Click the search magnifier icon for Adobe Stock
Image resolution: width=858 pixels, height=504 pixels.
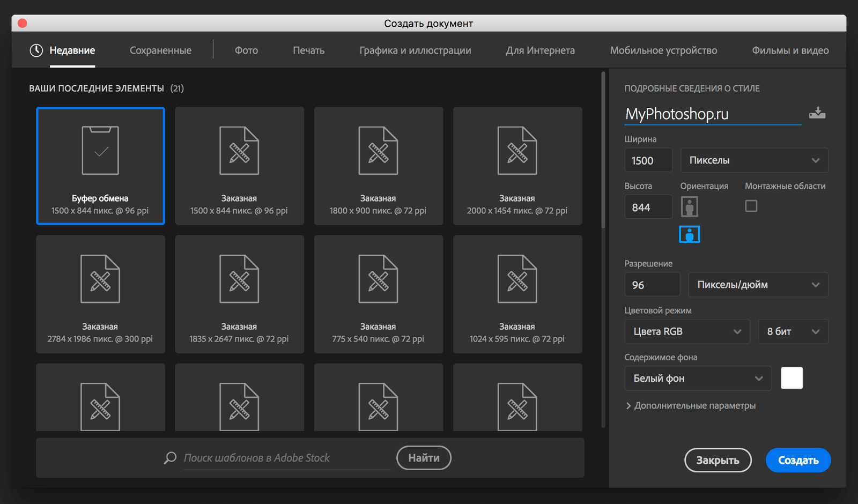point(170,458)
